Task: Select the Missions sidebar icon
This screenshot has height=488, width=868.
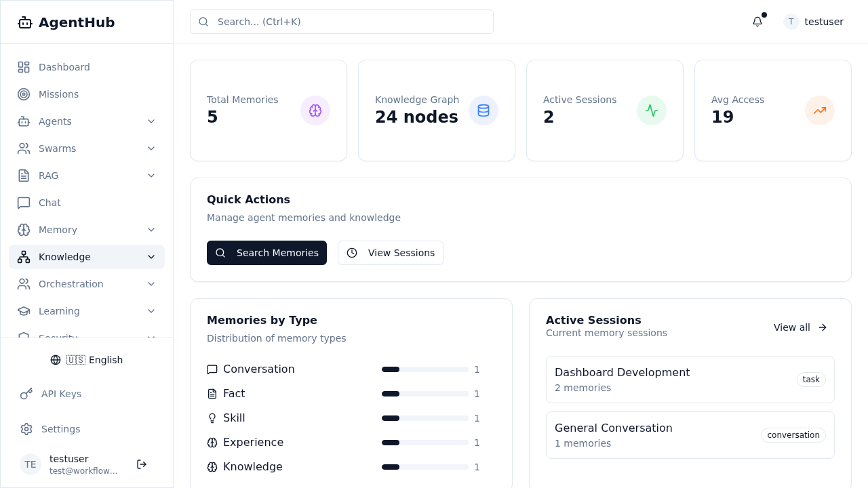Action: click(x=24, y=94)
